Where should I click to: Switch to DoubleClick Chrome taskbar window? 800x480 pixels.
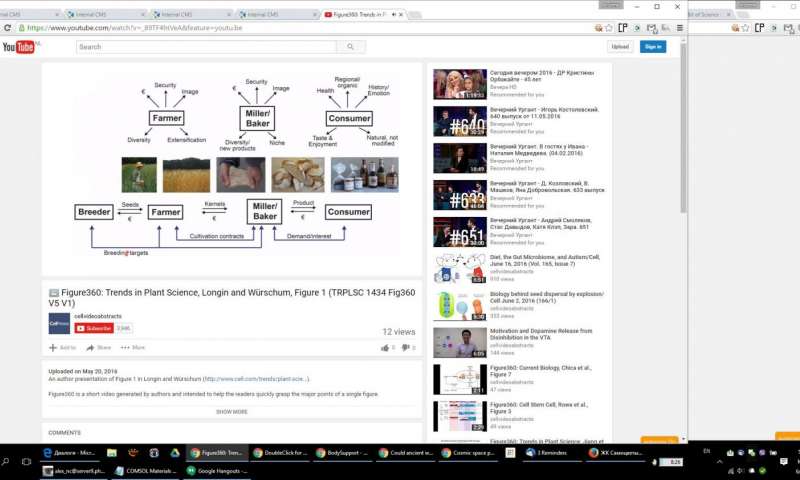(x=280, y=452)
